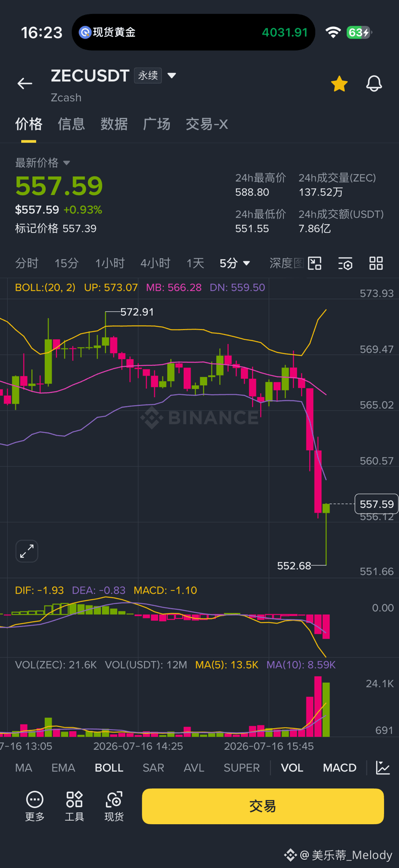Tap the 24h最高价 588.80 value

coord(252,192)
